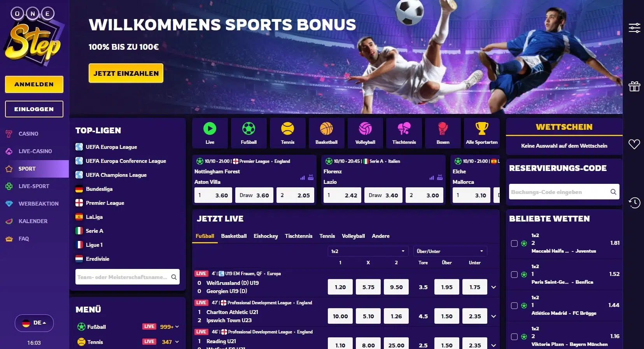644x349 pixels.
Task: Expand the DE language selector
Action: [x=34, y=323]
